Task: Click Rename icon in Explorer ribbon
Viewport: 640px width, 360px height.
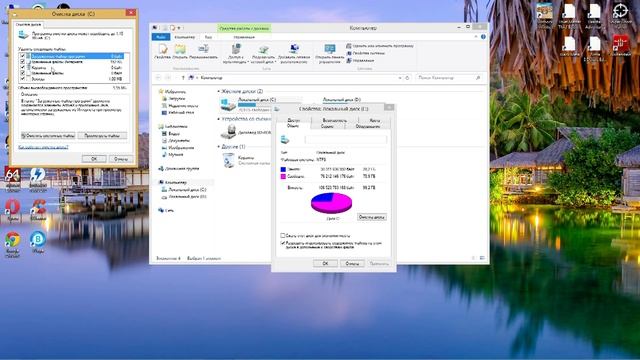Action: (203, 50)
